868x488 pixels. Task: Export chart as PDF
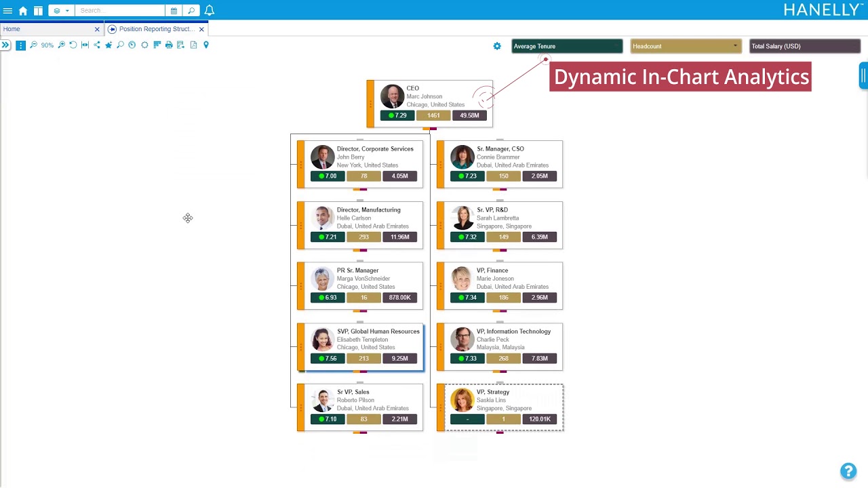coord(193,45)
